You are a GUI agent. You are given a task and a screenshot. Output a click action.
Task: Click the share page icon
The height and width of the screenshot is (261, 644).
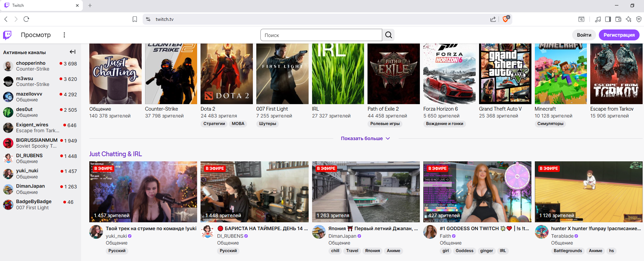click(493, 19)
